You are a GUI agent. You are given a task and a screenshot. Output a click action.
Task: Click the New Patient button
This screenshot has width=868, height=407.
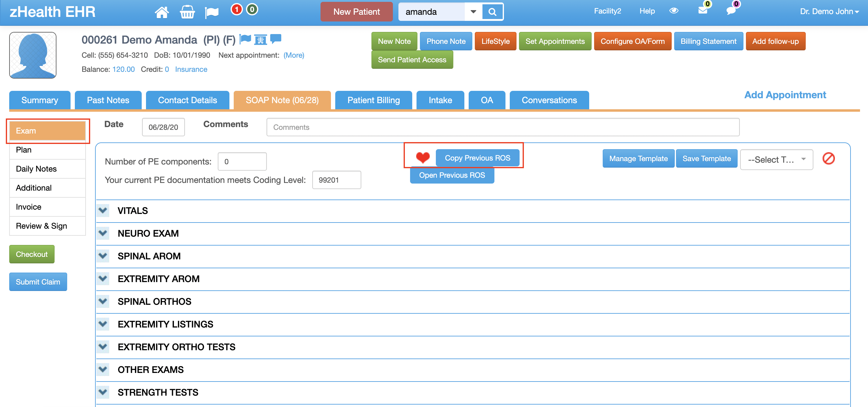click(x=356, y=12)
